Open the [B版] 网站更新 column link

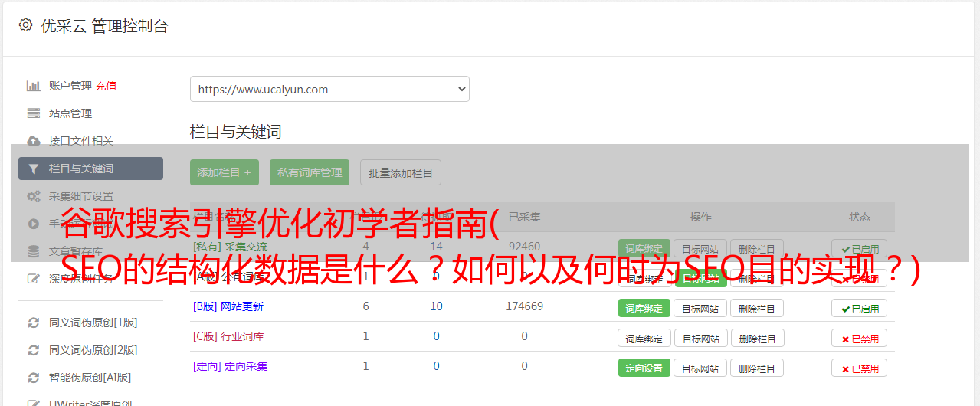click(228, 306)
